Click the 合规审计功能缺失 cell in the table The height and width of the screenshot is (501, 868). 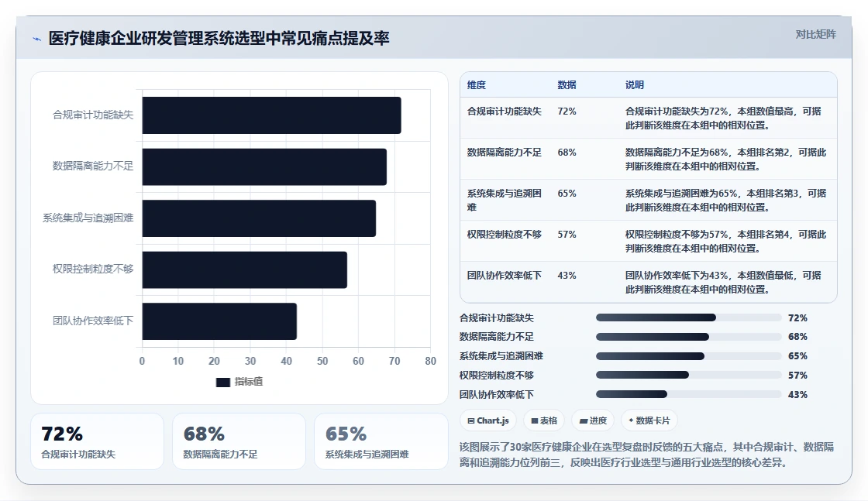tap(505, 112)
